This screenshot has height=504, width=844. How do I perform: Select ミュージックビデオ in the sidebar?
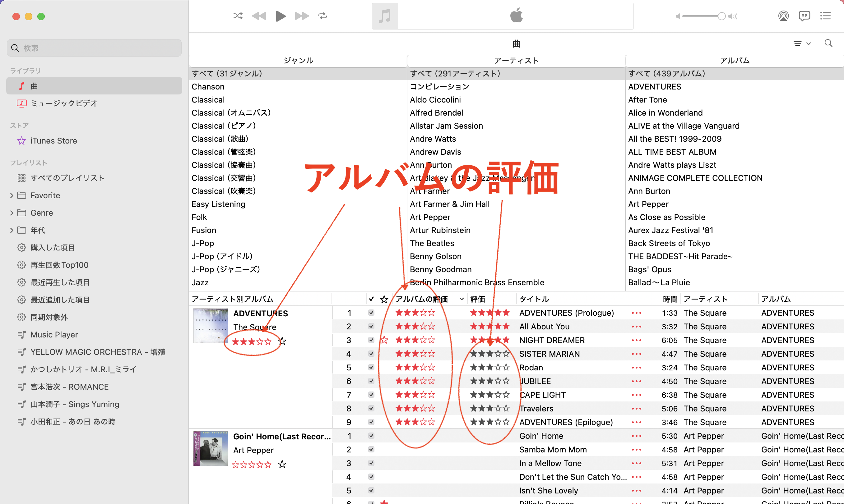pos(64,103)
